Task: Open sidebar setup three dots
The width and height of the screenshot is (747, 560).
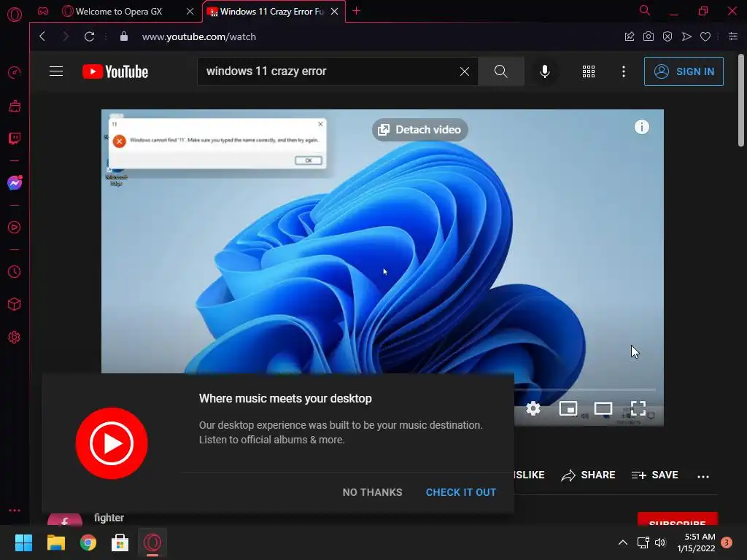Action: (x=15, y=510)
